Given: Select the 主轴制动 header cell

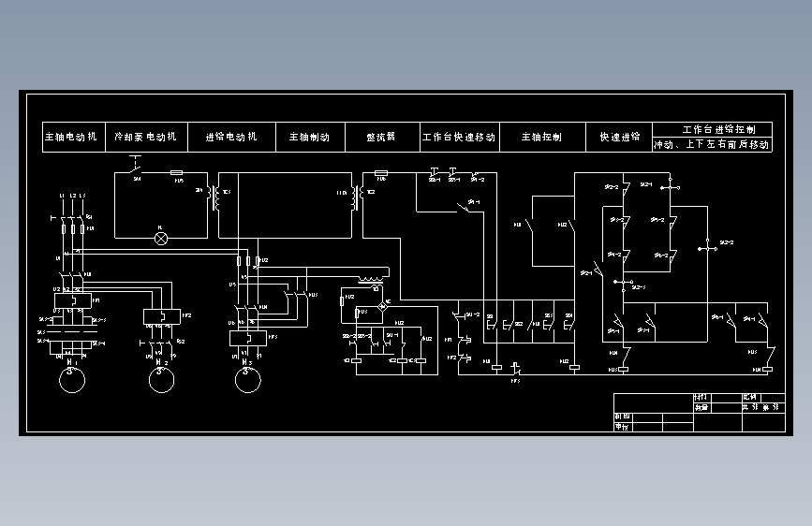Looking at the screenshot, I should (311, 138).
